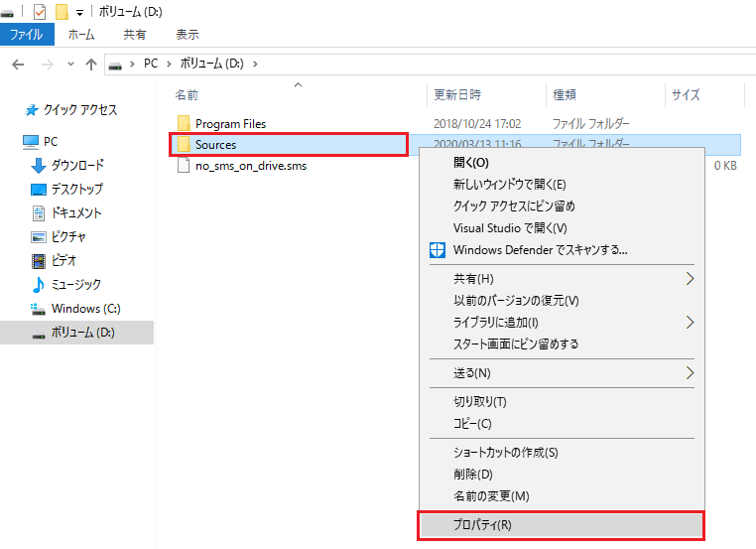Open Windows (C:) drive in navigation pane

click(x=75, y=309)
